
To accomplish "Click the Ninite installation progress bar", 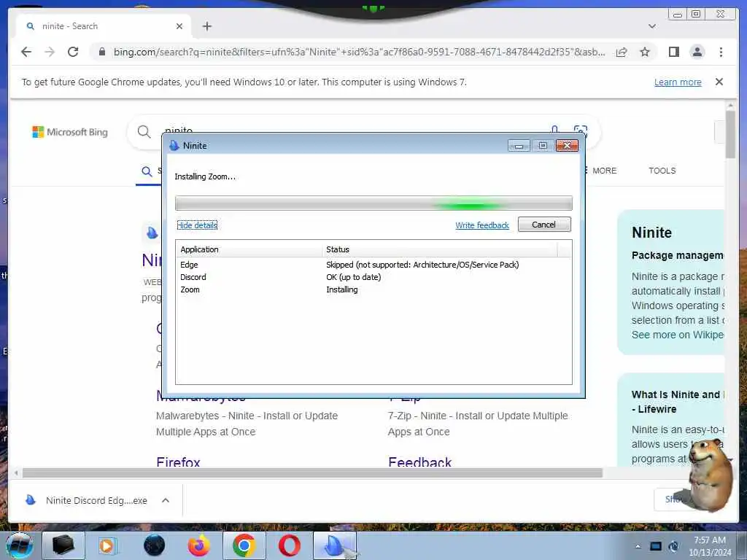I will pyautogui.click(x=373, y=203).
